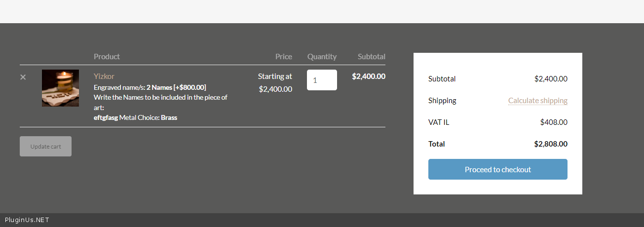Screen dimensions: 644x227
Task: Click the Price column header
Action: coord(283,57)
